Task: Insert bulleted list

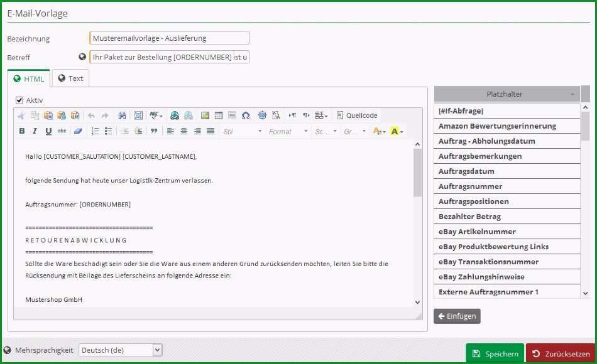Action: coord(109,131)
